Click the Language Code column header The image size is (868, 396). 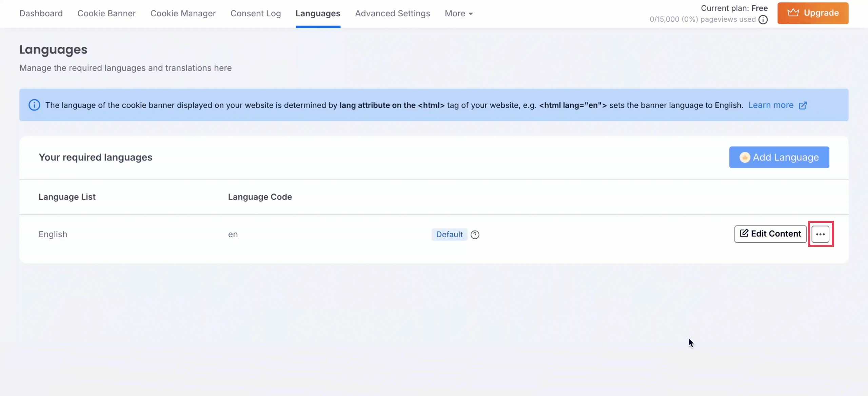pos(260,197)
